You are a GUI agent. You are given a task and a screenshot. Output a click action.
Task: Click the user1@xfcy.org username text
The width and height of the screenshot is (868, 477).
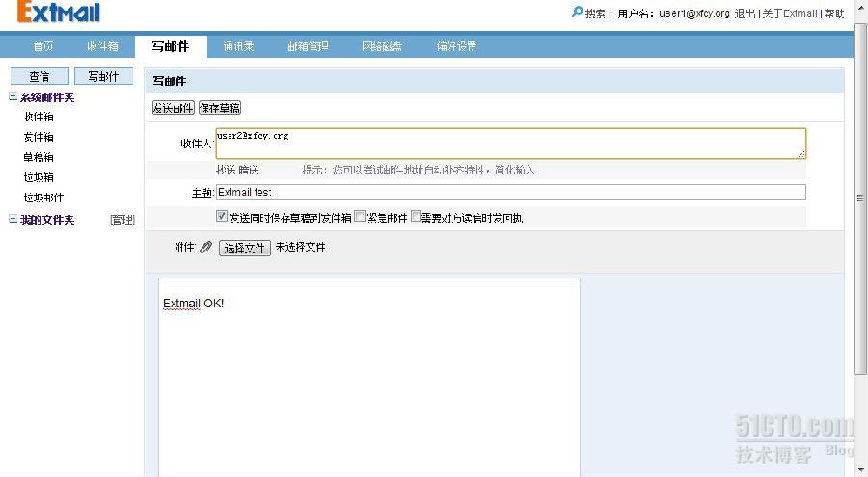coord(694,13)
